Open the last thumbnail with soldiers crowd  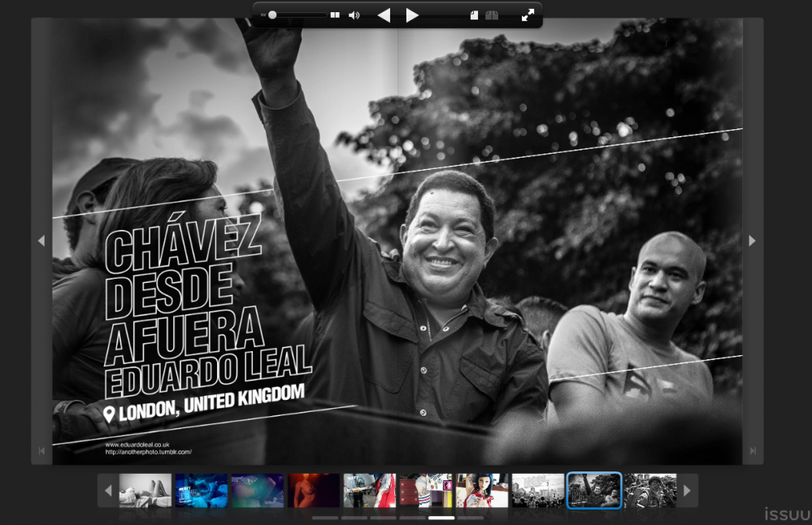coord(650,490)
